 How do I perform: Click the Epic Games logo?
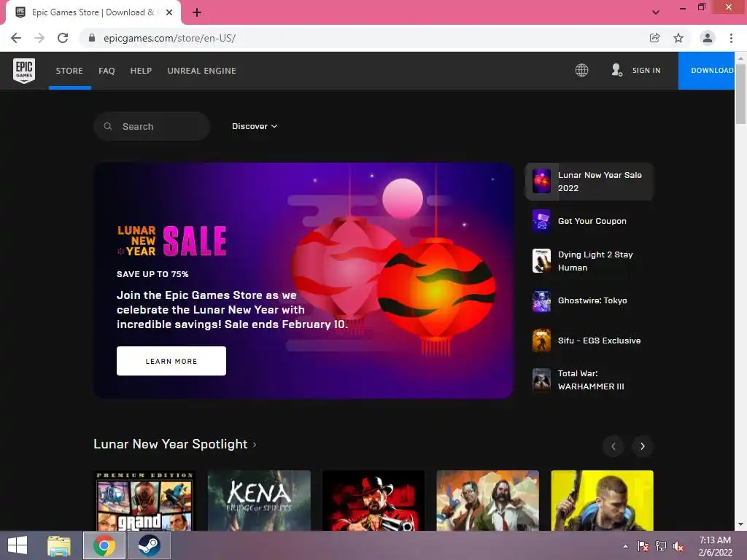point(24,71)
